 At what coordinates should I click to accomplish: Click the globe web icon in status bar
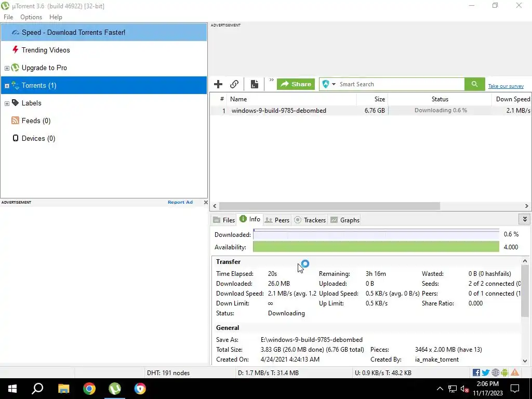495,373
